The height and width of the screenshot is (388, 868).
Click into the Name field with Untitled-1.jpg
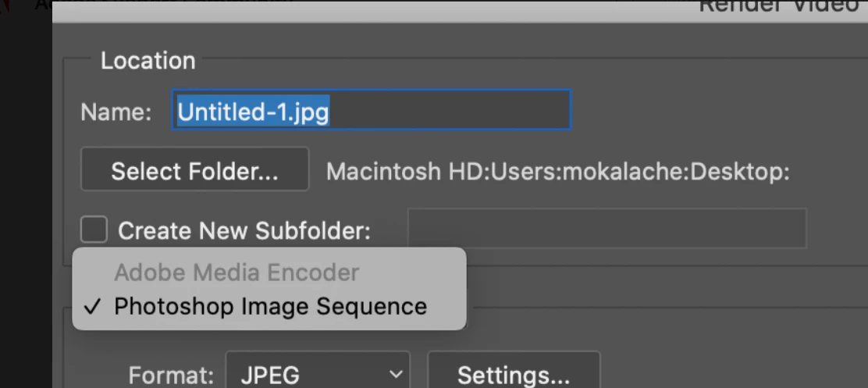pos(371,110)
